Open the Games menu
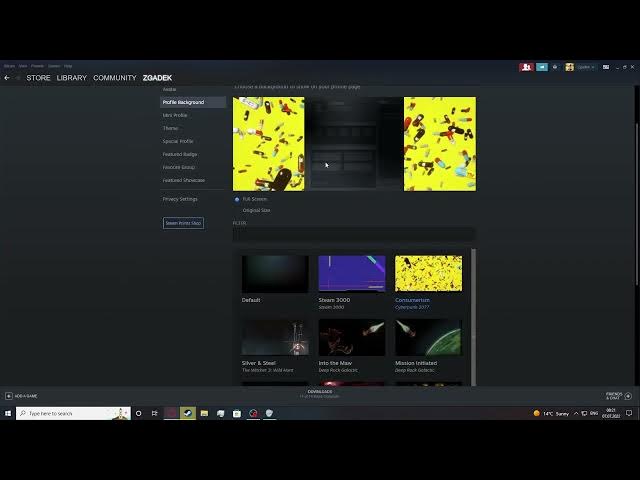The height and width of the screenshot is (480, 640). tap(54, 66)
